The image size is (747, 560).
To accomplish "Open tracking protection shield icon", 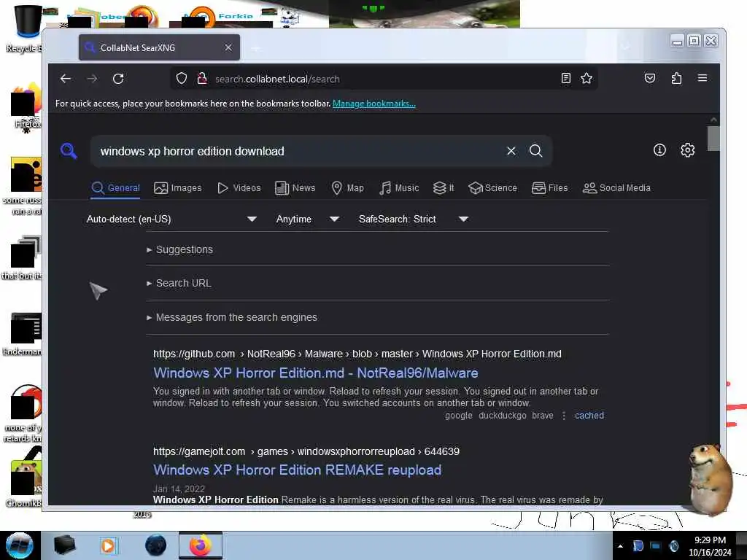I will [x=181, y=79].
